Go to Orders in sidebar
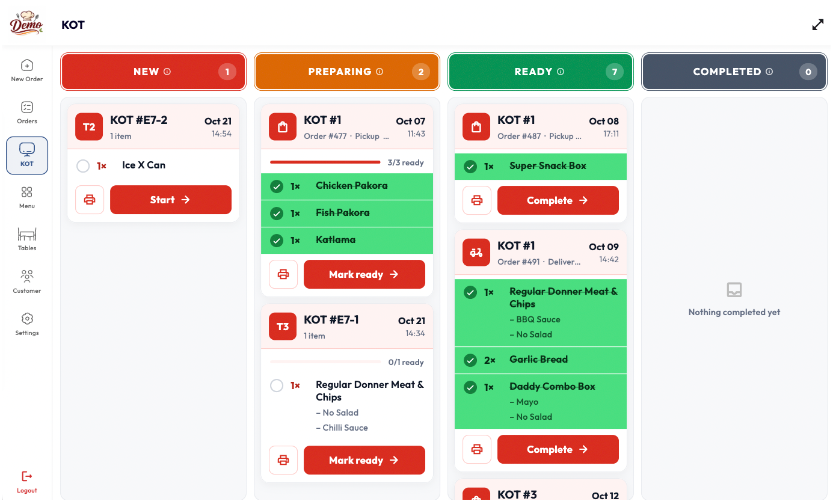This screenshot has width=833, height=504. (27, 112)
